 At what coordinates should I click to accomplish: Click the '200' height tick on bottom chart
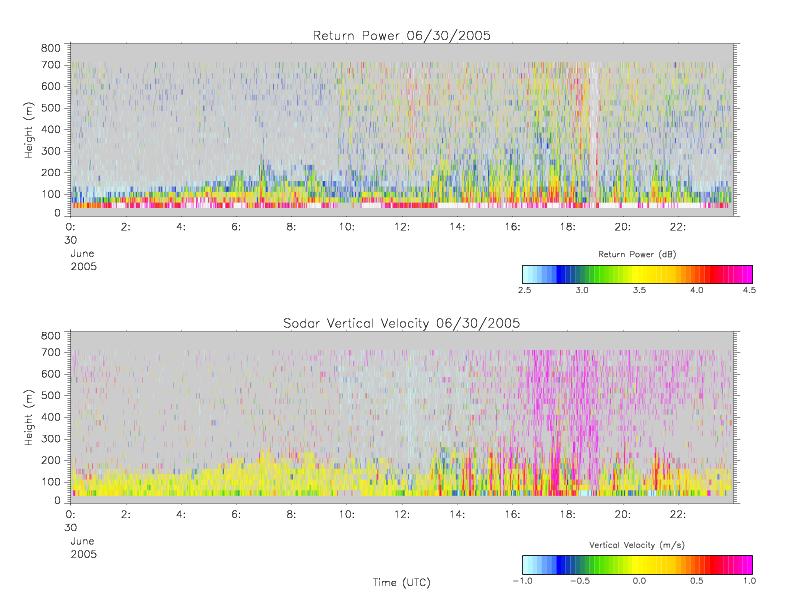[x=50, y=460]
